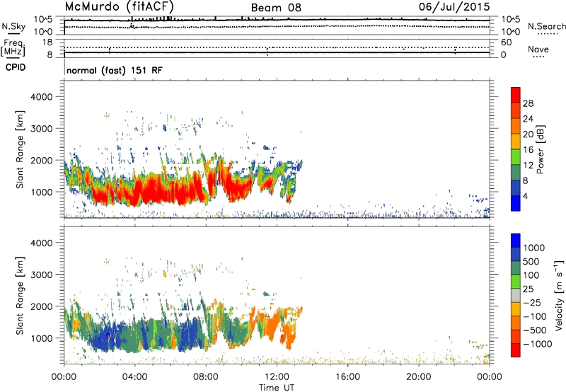566x392 pixels.
Task: Click the 20:00 time axis label
Action: 418,377
